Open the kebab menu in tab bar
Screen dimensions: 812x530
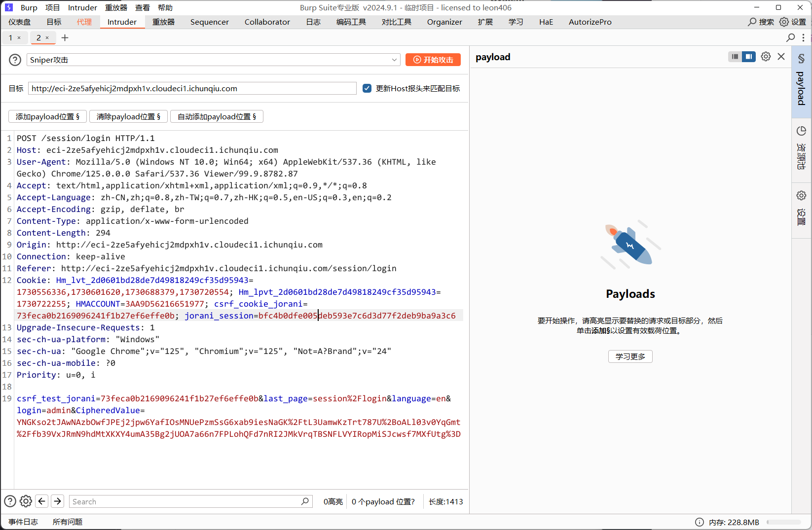[803, 37]
